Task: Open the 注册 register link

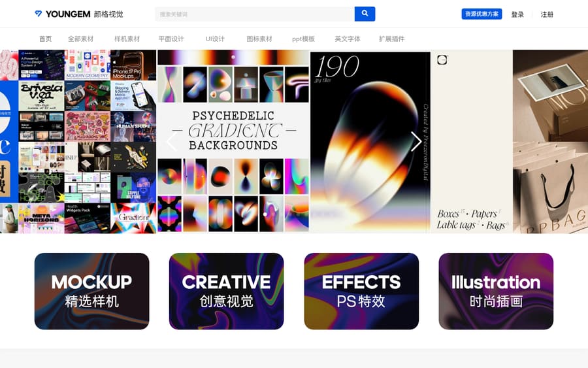Action: 547,14
